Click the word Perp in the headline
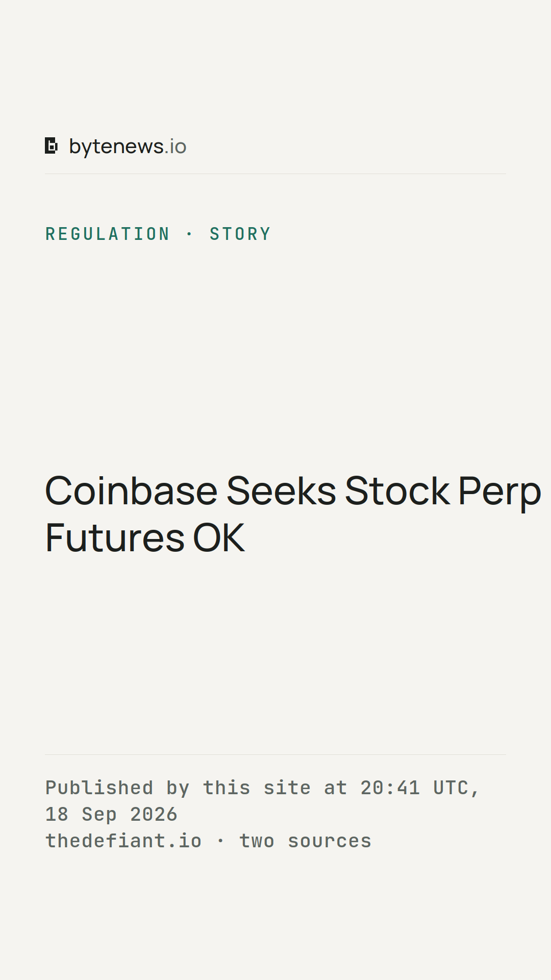The width and height of the screenshot is (551, 980). tap(499, 493)
